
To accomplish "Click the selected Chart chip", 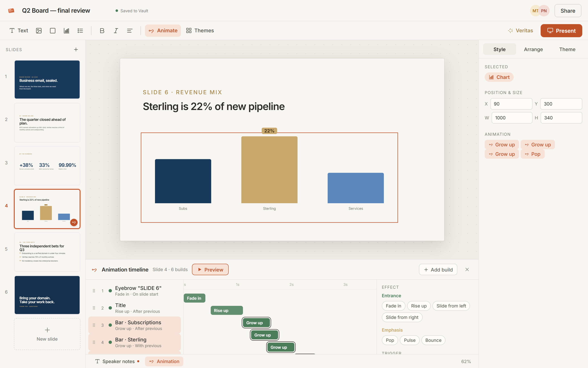I will click(499, 77).
